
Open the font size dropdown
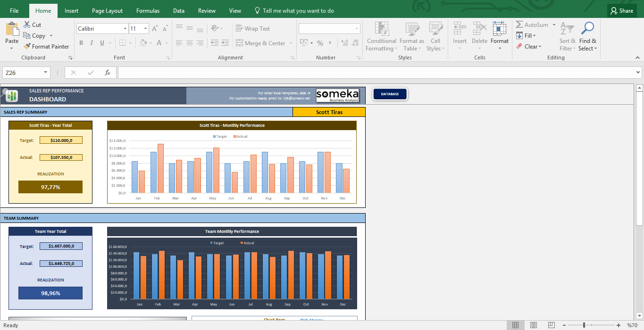point(146,29)
